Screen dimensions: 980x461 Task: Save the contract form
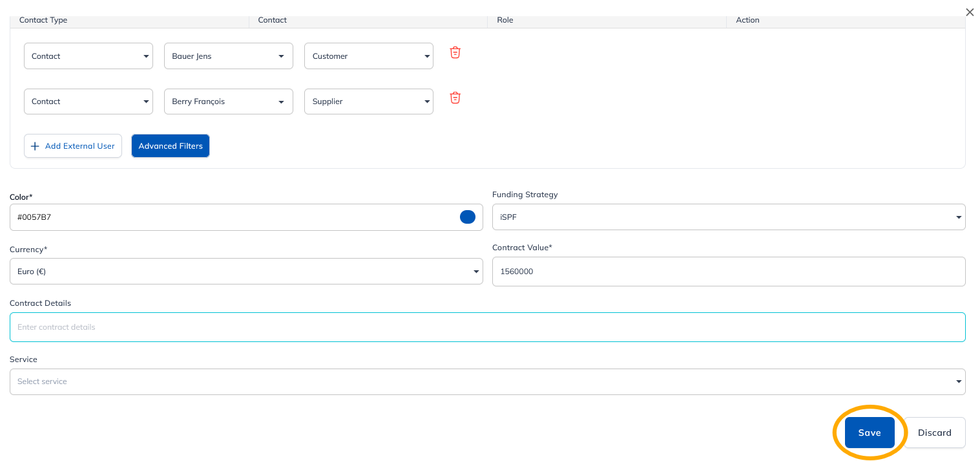[x=870, y=433]
